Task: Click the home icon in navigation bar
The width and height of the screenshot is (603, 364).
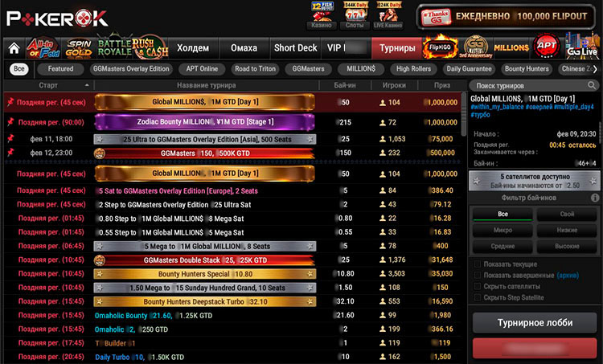Action: coord(12,47)
